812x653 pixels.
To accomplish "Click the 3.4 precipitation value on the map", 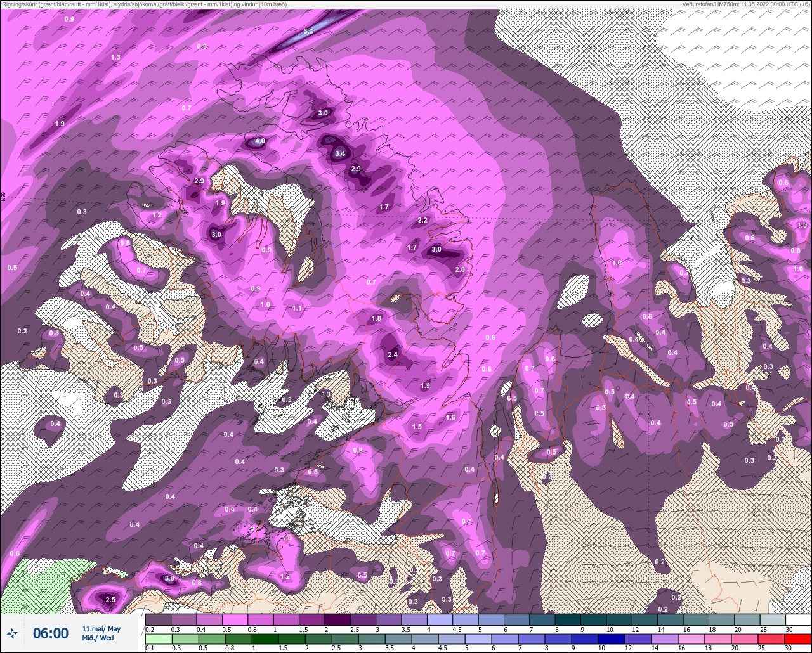I will [x=340, y=153].
